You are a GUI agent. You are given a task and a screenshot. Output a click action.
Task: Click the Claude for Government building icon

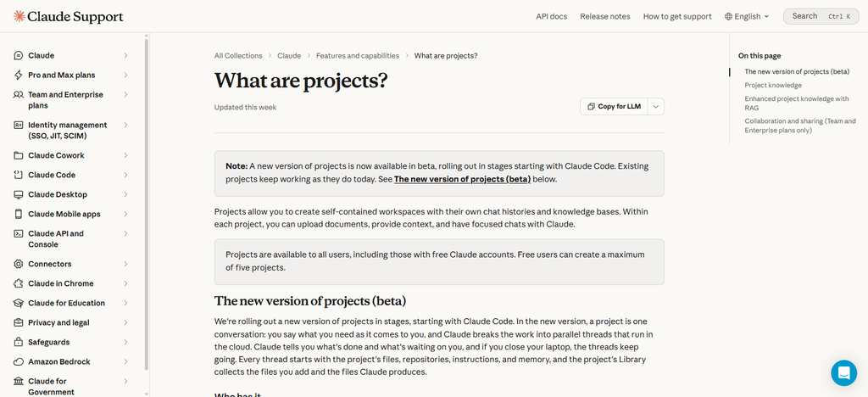click(x=19, y=382)
